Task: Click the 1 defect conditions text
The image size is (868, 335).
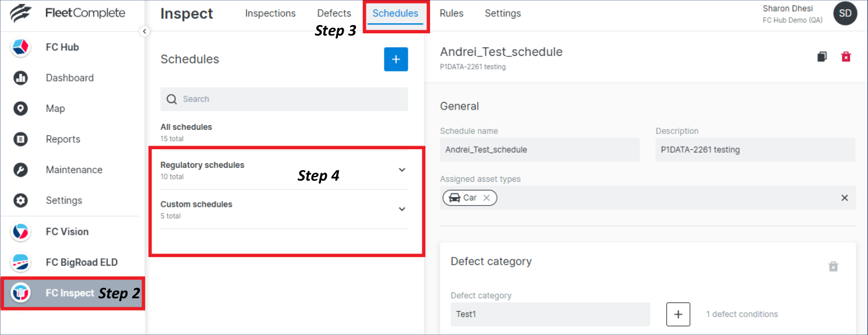Action: click(742, 314)
